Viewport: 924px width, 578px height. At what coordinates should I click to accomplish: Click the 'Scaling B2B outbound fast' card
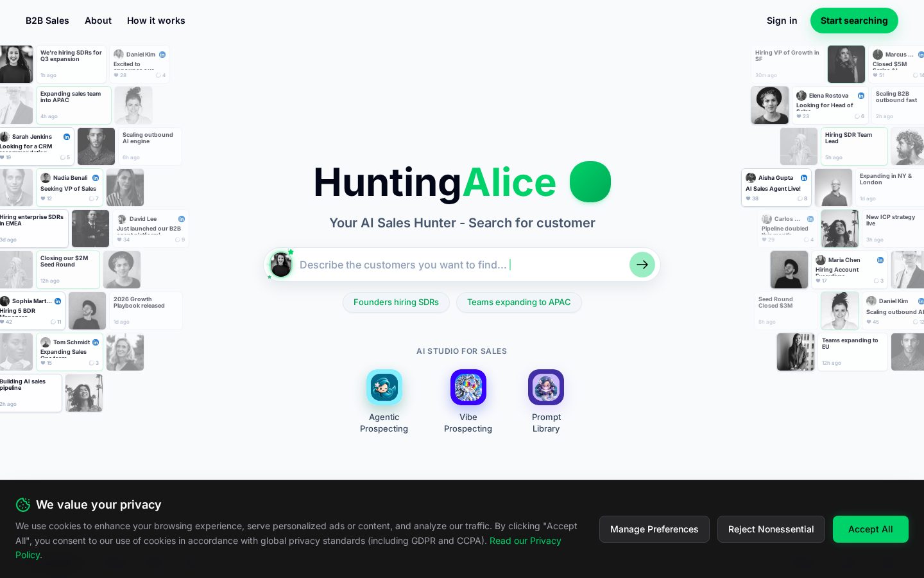pyautogui.click(x=898, y=105)
